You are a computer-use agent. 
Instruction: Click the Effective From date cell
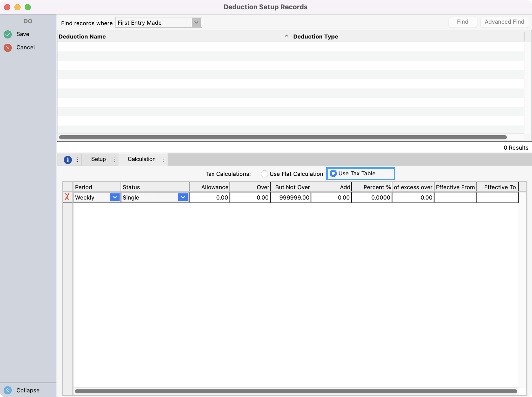pyautogui.click(x=455, y=197)
